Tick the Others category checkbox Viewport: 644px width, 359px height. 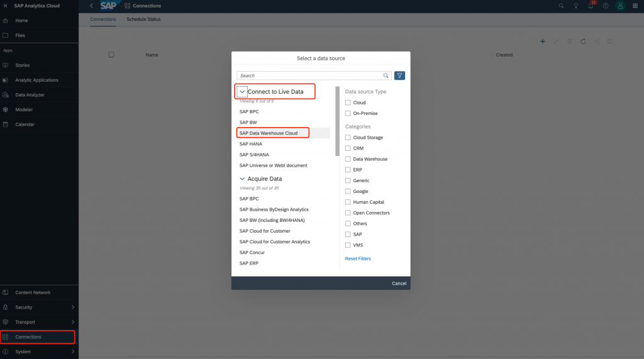348,223
